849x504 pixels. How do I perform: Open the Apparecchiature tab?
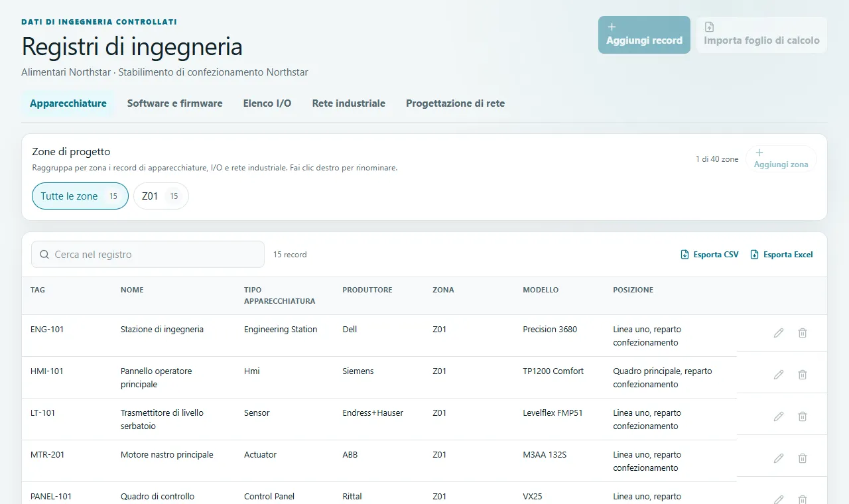tap(68, 103)
